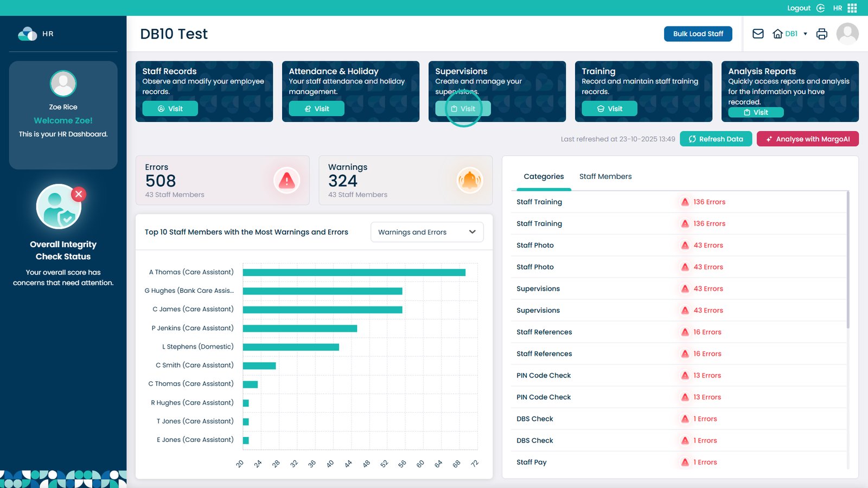Expand the DB1 location dropdown arrow

pos(805,34)
